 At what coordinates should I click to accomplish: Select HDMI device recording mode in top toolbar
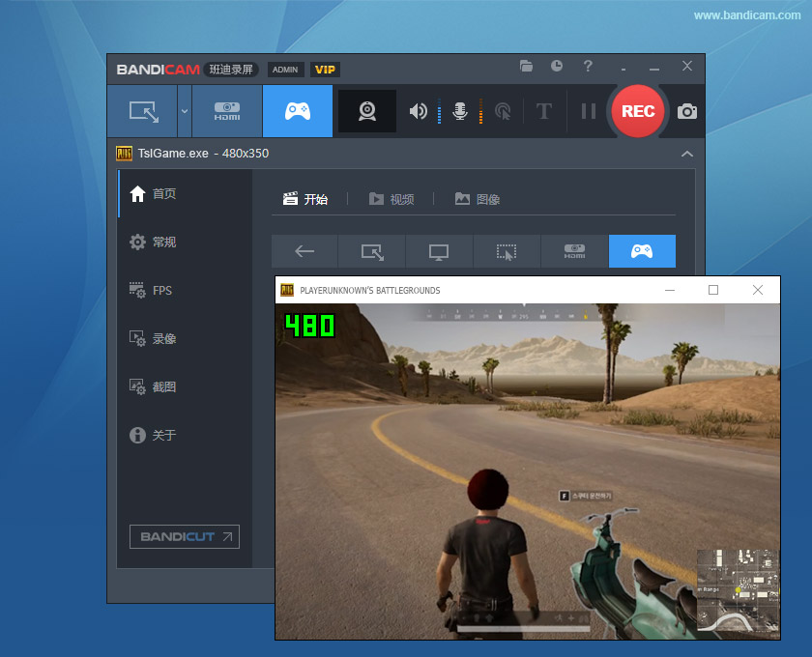click(227, 111)
